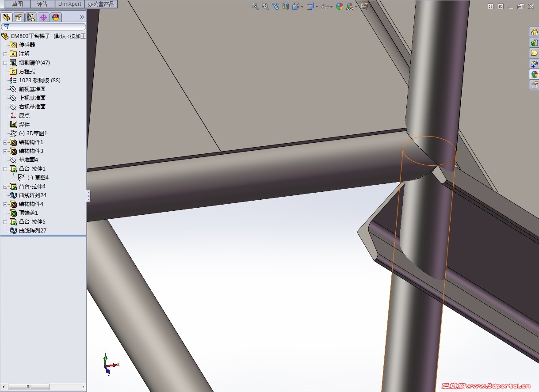Click Zoom to Area icon
Screen dimensions: 539x392
click(x=265, y=6)
